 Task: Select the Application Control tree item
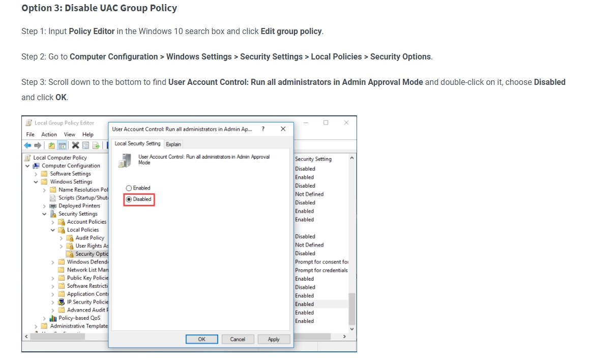tap(87, 294)
